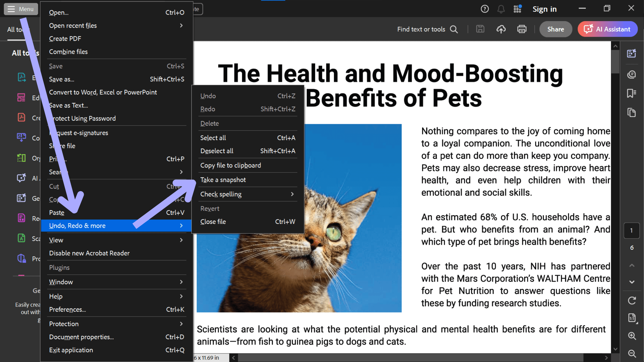
Task: Click the page number input field
Action: (631, 230)
